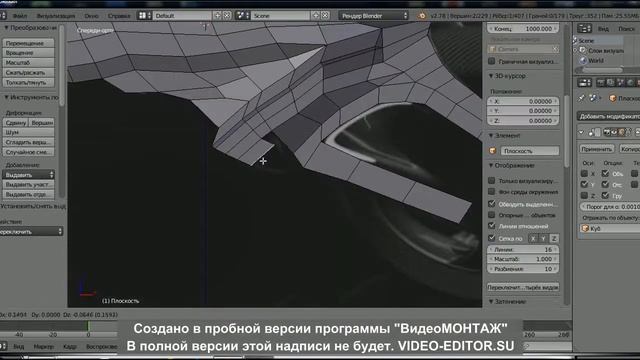Click the cube icon in the Куб object field
640x360 pixels.
click(x=584, y=229)
